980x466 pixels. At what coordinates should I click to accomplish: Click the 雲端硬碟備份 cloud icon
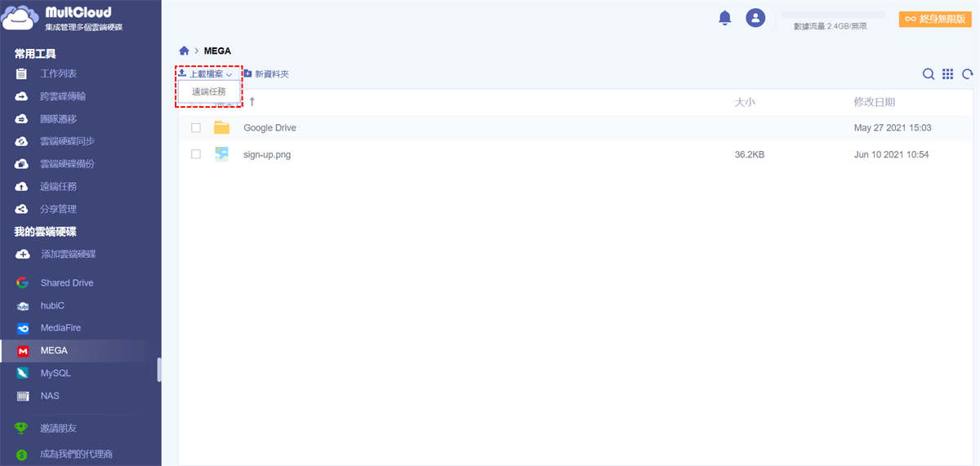tap(22, 164)
